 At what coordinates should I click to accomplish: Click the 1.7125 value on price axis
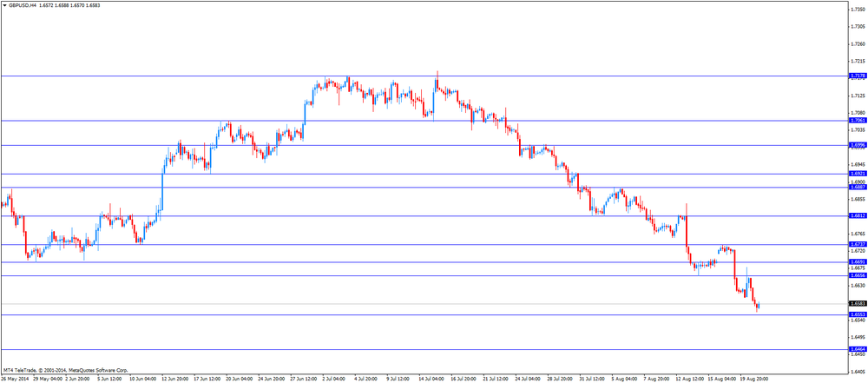tap(859, 96)
